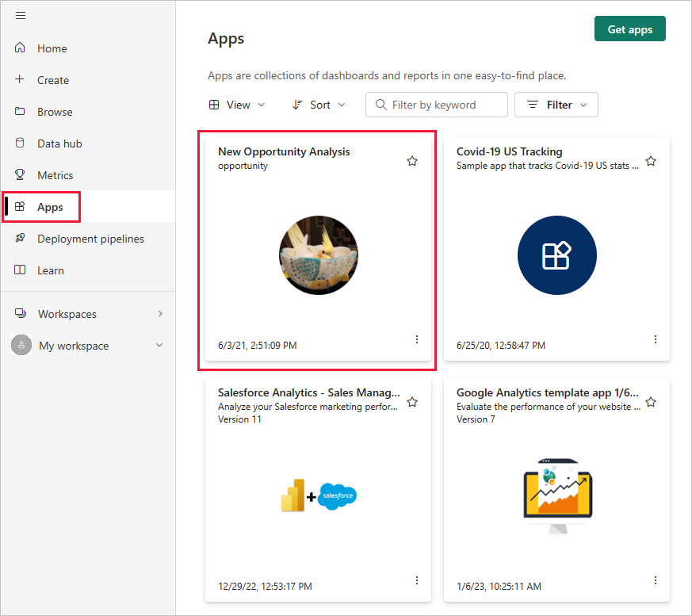692x616 pixels.
Task: Expand the Workspaces flyout chevron
Action: point(160,314)
